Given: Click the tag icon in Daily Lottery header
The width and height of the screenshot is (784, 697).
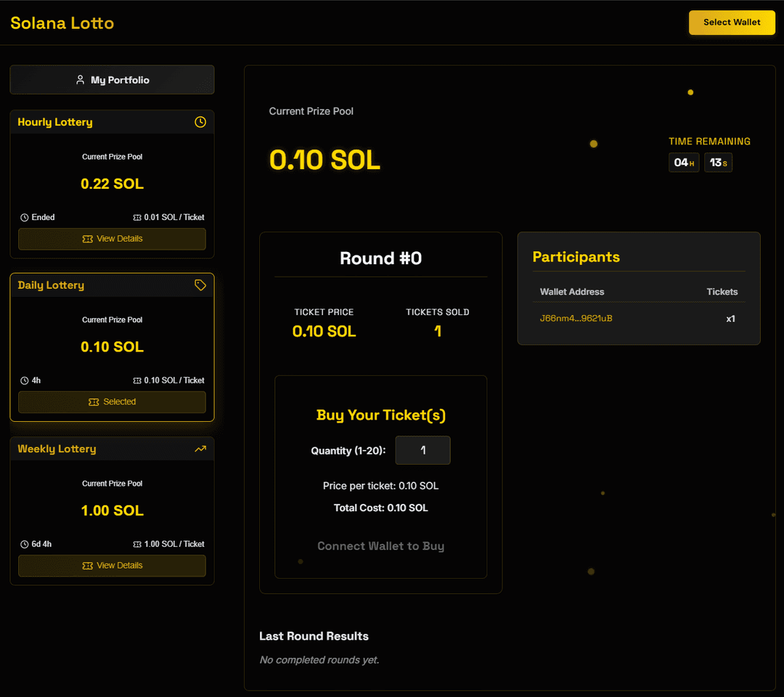Looking at the screenshot, I should pyautogui.click(x=200, y=285).
